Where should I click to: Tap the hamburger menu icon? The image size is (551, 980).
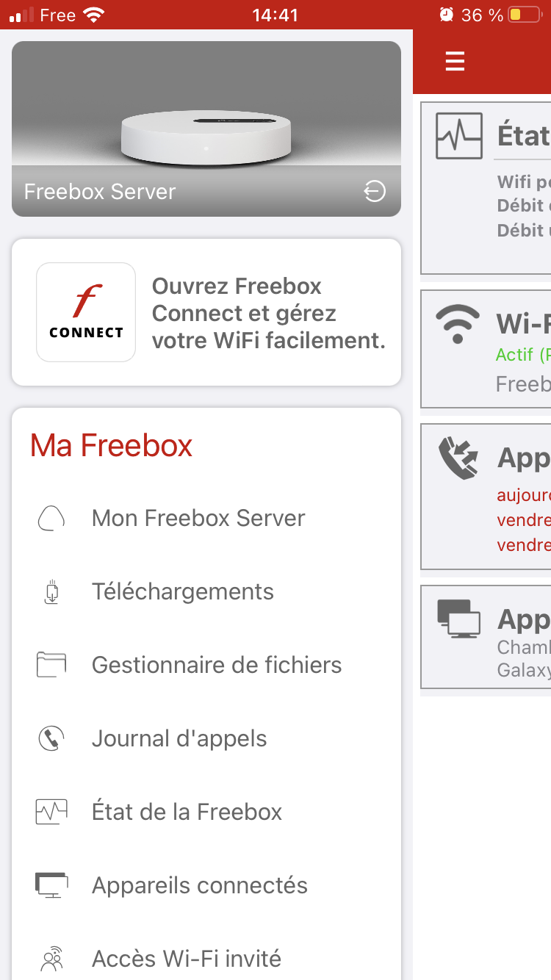(455, 61)
